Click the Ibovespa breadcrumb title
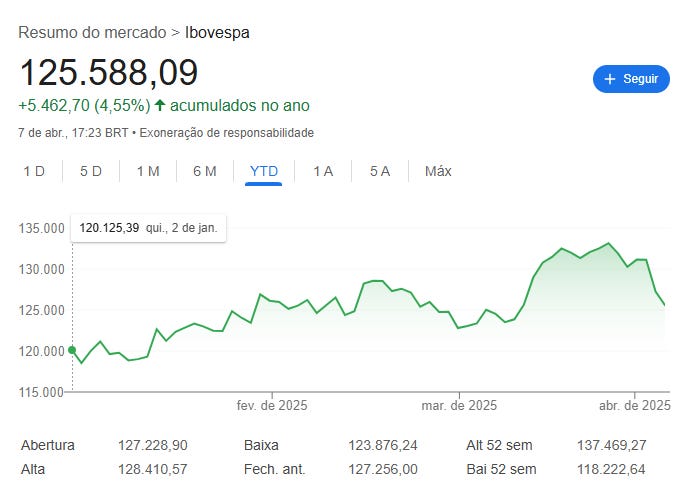The image size is (696, 495). coord(217,33)
